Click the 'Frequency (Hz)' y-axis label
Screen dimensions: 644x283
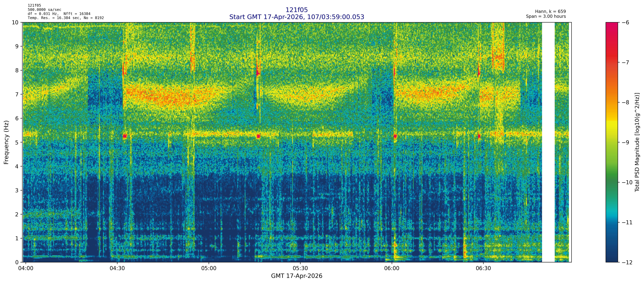[x=6, y=142]
